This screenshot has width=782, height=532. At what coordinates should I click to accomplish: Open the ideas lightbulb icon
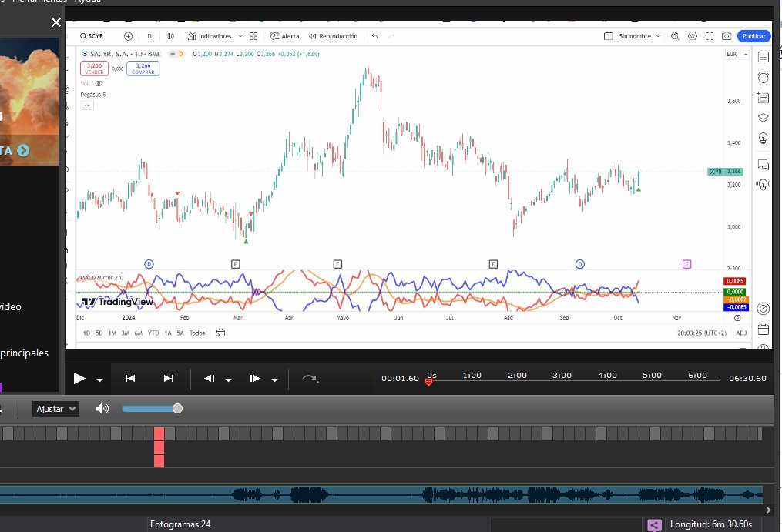coord(763,138)
